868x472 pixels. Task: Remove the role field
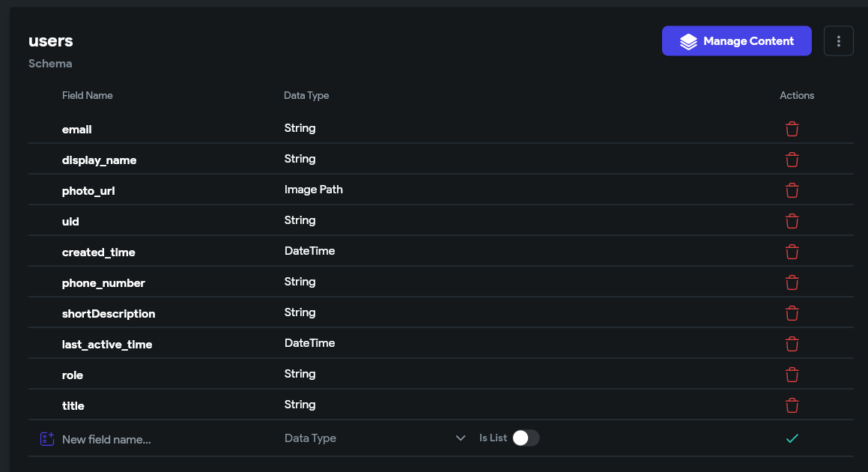coord(792,375)
